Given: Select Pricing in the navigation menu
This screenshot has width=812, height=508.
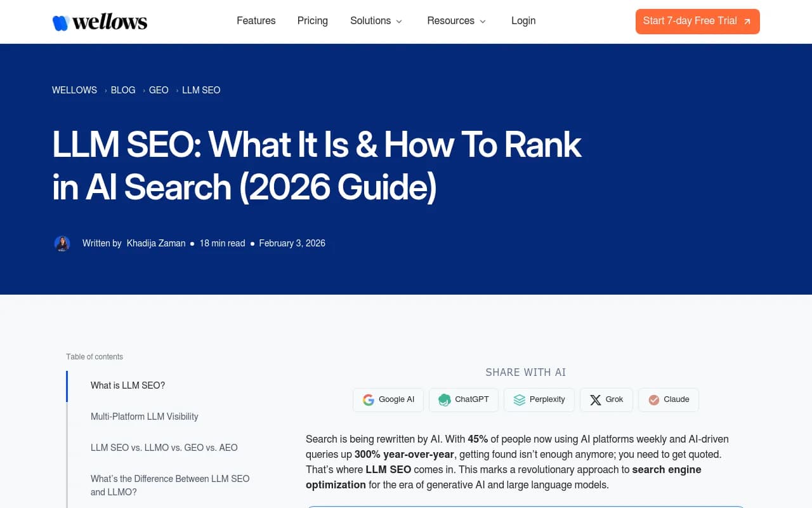Looking at the screenshot, I should coord(312,21).
